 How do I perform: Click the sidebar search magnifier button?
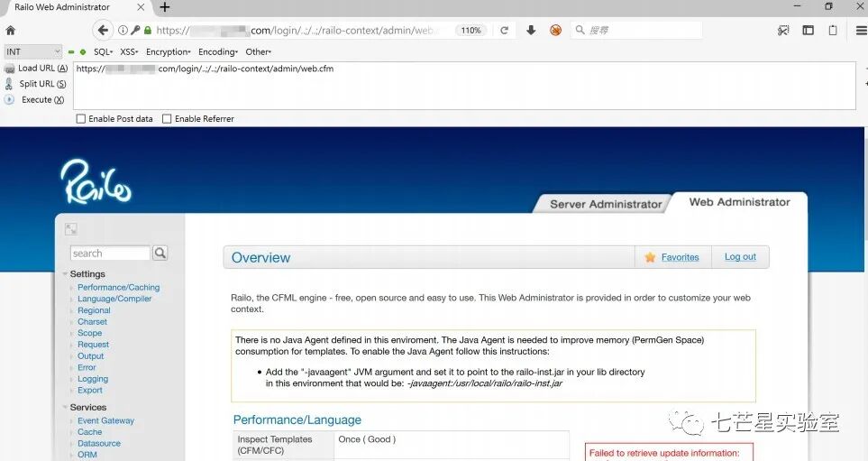point(160,254)
